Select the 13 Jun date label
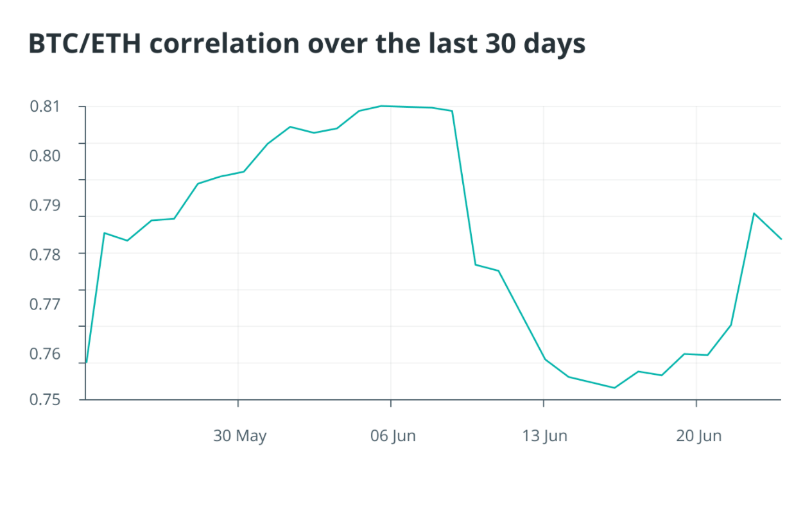Image resolution: width=812 pixels, height=511 pixels. (545, 436)
